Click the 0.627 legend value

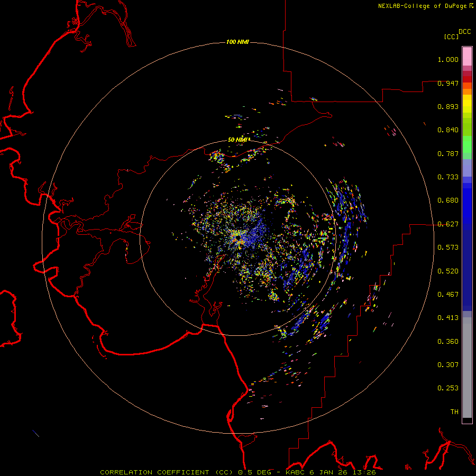pos(448,224)
